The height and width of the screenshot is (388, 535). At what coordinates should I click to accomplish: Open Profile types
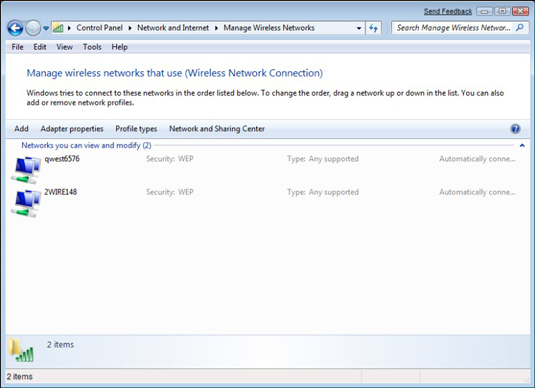[136, 129]
